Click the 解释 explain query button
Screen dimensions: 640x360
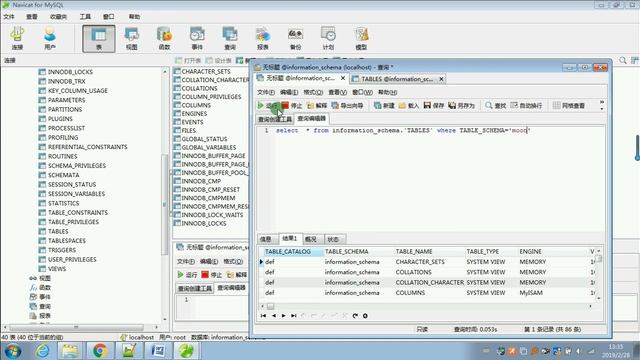tap(317, 105)
